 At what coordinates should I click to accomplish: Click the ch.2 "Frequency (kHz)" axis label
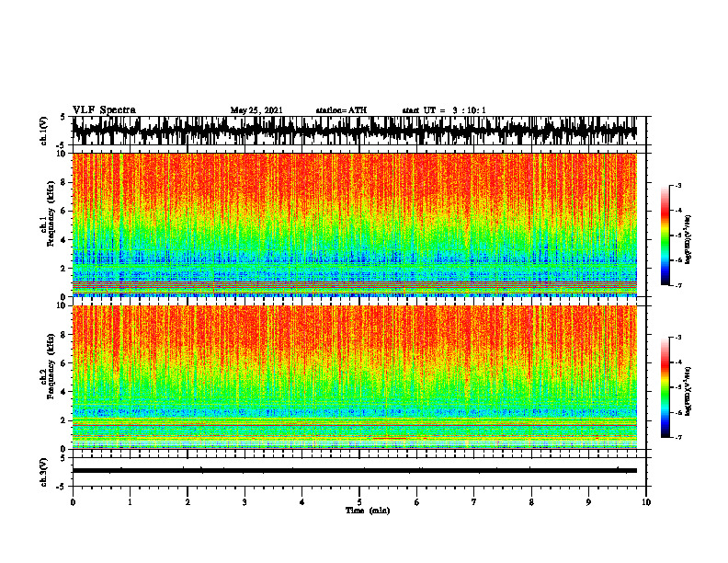51,366
